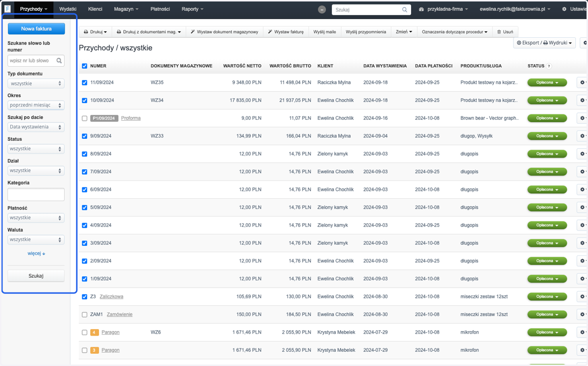This screenshot has width=588, height=366.
Task: Open the Dział filter dropdown
Action: tap(36, 171)
